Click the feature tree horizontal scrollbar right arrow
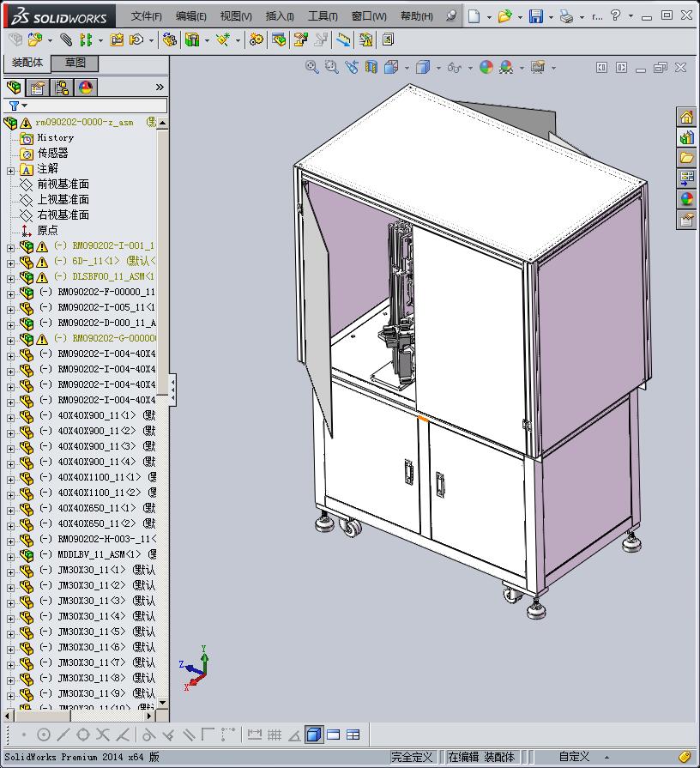This screenshot has width=700, height=768. (x=150, y=716)
